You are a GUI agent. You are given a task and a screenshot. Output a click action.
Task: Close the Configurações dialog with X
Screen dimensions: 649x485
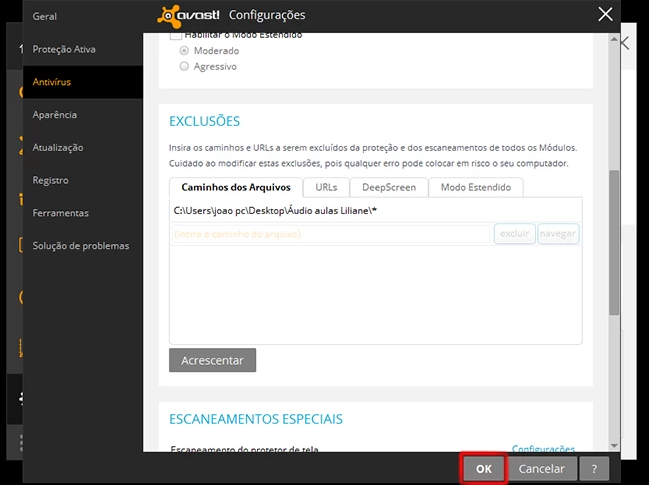click(x=605, y=14)
